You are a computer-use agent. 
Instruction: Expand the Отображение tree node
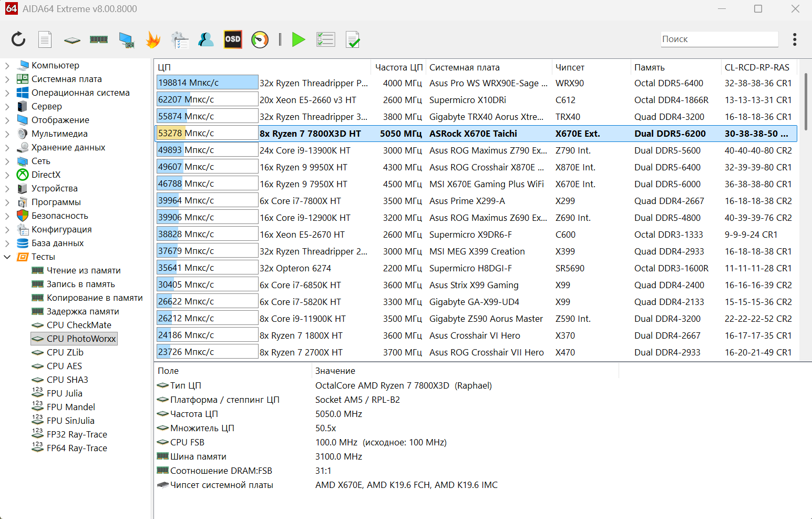click(7, 120)
